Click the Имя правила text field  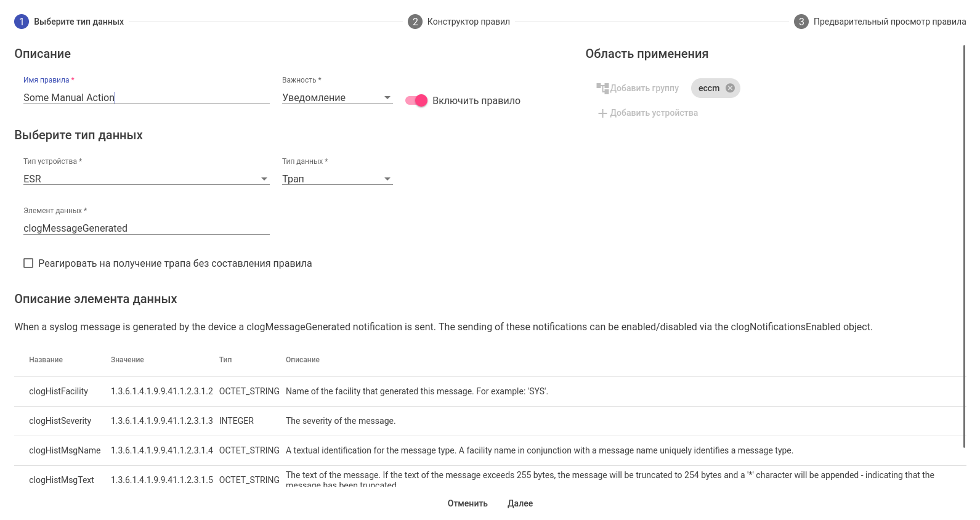click(146, 97)
